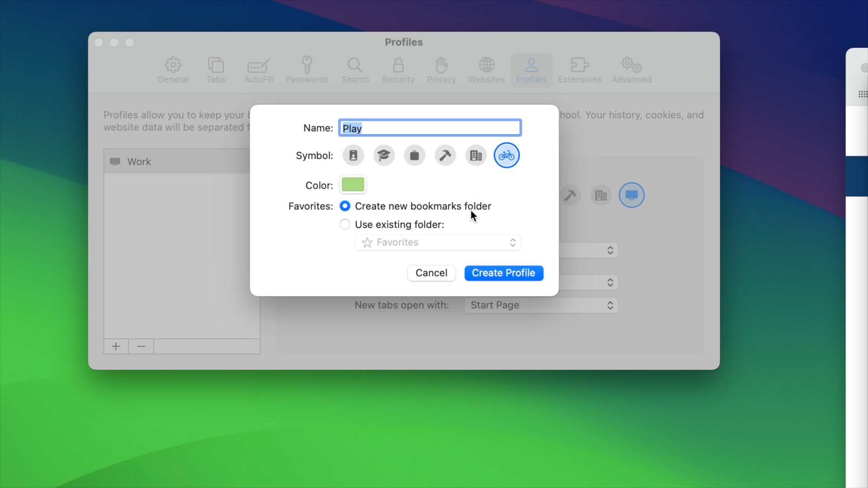Select Create new bookmarks folder

pos(345,206)
